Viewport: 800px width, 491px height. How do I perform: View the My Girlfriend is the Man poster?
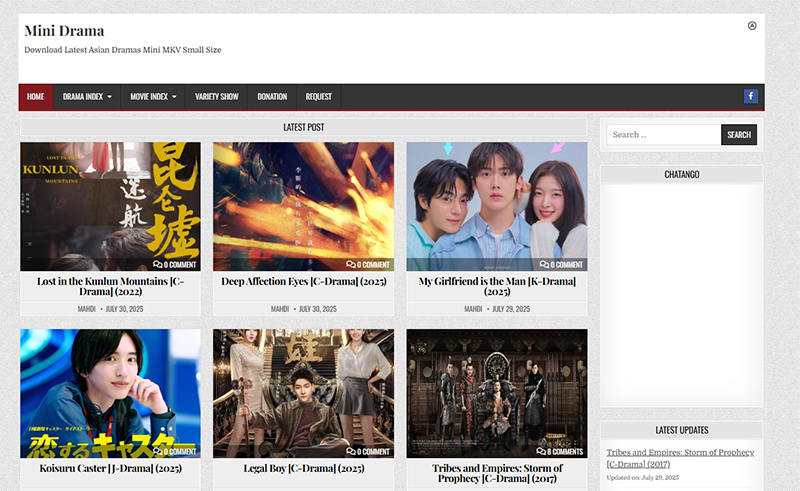point(497,206)
